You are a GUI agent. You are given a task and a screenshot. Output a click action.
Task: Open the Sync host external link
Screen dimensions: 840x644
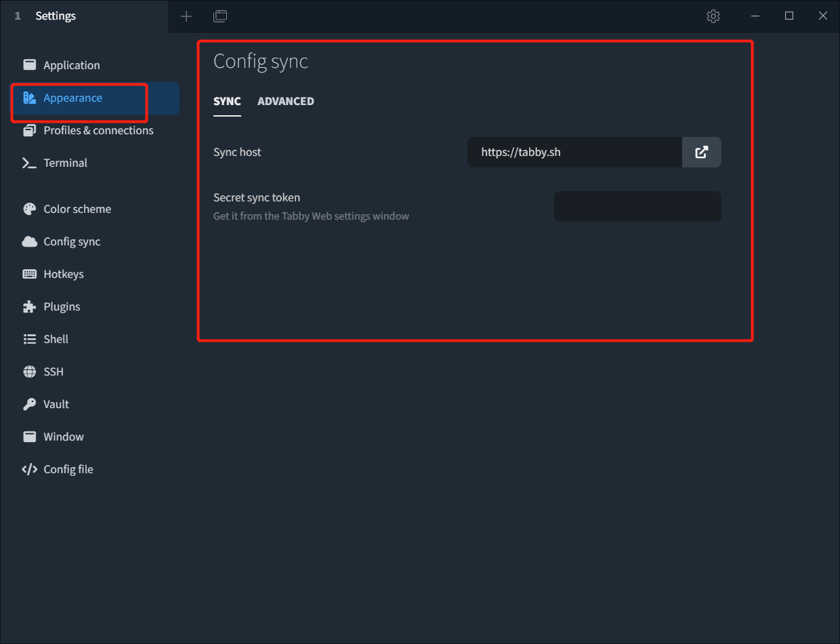(x=702, y=152)
